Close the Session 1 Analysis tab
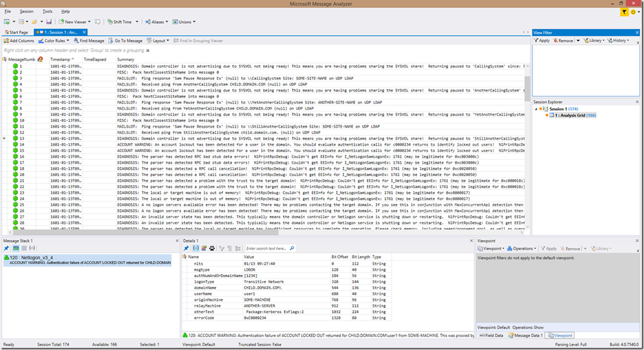The image size is (644, 350). pyautogui.click(x=84, y=32)
